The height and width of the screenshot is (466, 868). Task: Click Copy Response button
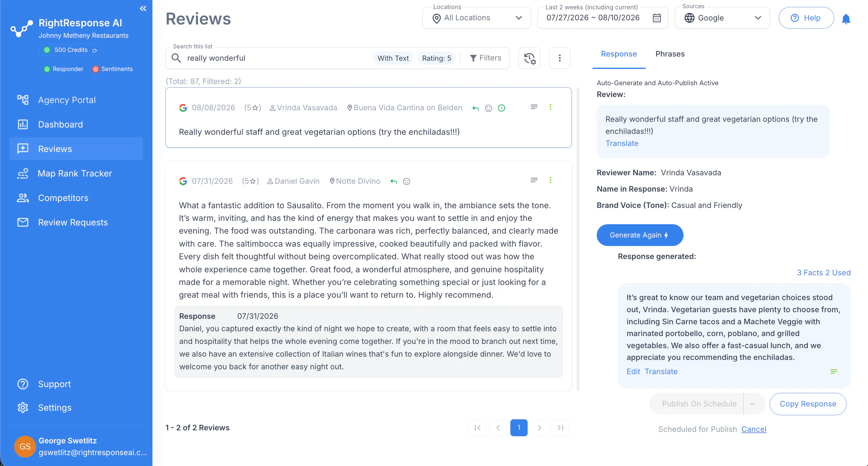click(x=808, y=404)
